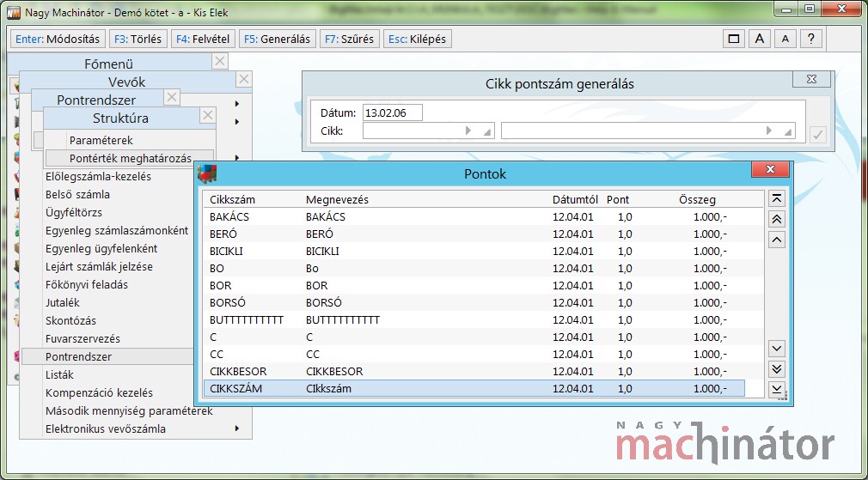The image size is (868, 480).
Task: Close the Pontrendszer panel header
Action: 172,98
